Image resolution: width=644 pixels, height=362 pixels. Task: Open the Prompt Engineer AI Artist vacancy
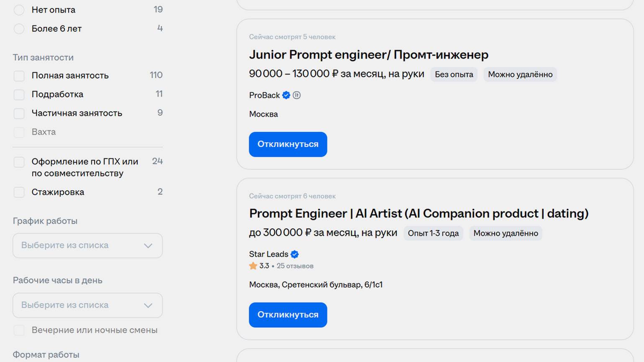pos(419,214)
